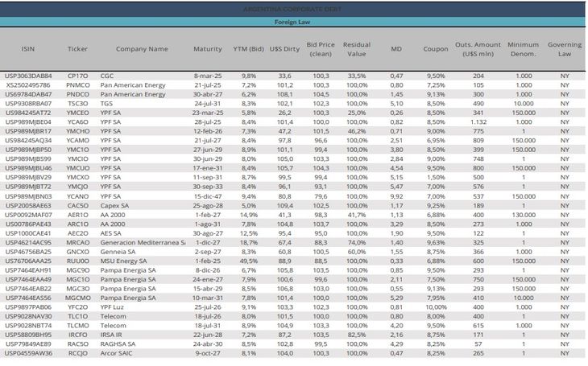The height and width of the screenshot is (366, 588).
Task: Click the ISIN column header
Action: click(28, 48)
